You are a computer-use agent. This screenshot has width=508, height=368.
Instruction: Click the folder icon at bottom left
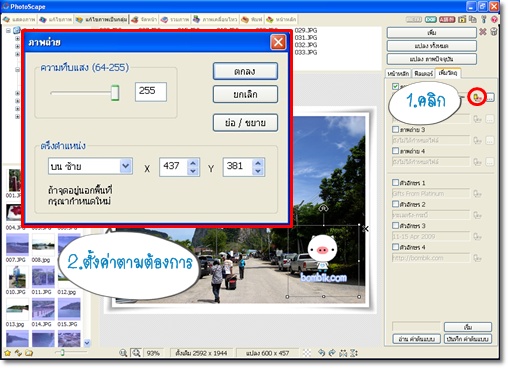[x=29, y=353]
